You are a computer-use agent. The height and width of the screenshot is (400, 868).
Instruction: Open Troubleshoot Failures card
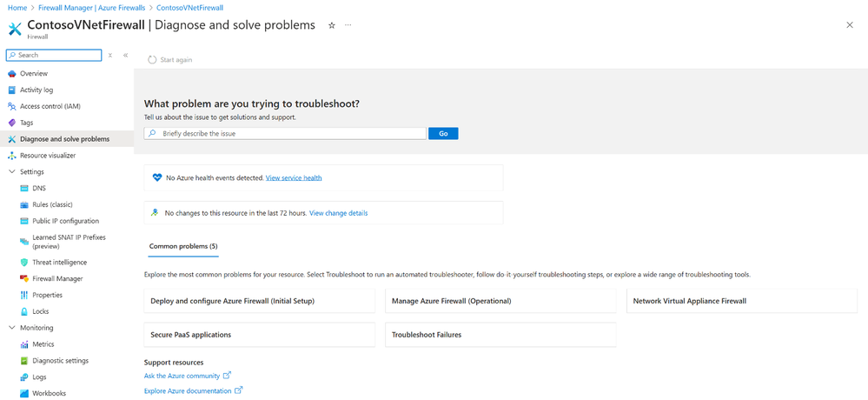[500, 335]
